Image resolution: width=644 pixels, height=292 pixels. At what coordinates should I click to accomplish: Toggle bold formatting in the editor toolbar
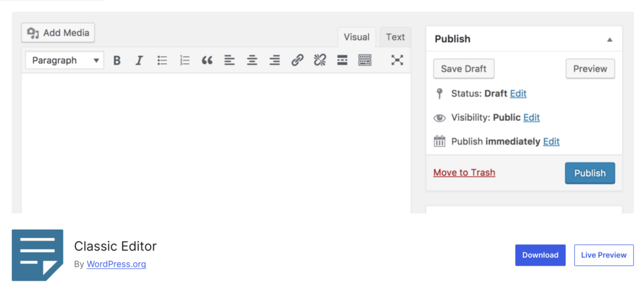click(116, 60)
